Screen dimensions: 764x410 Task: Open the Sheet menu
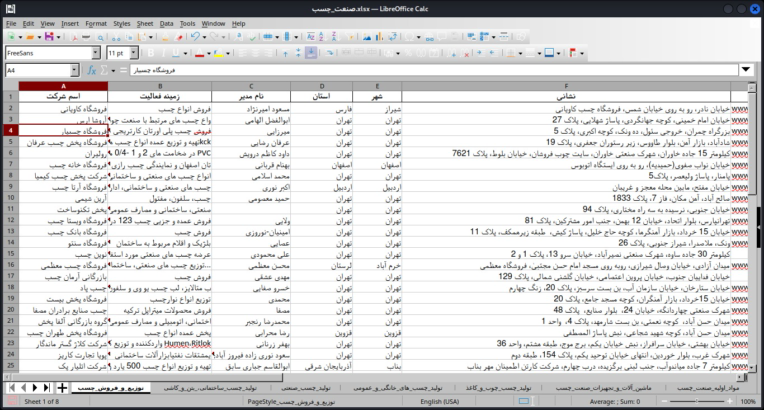(145, 23)
